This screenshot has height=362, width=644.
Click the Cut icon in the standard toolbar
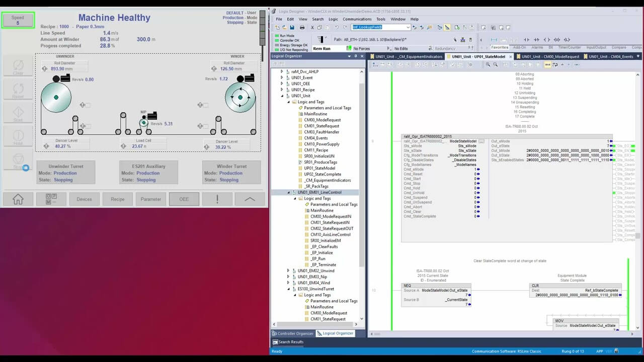click(x=312, y=28)
